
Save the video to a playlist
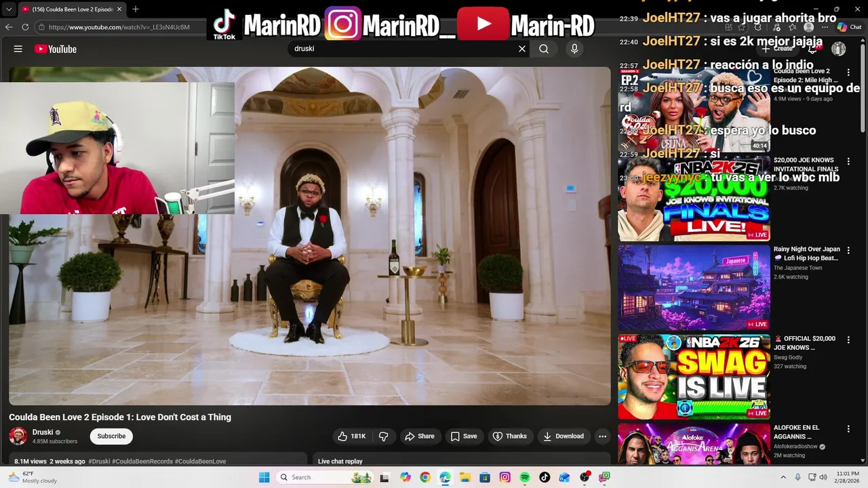(x=464, y=436)
